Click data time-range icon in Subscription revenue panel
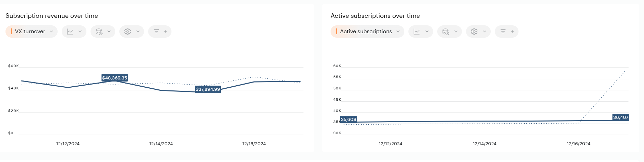This screenshot has height=162, width=644. point(99,32)
